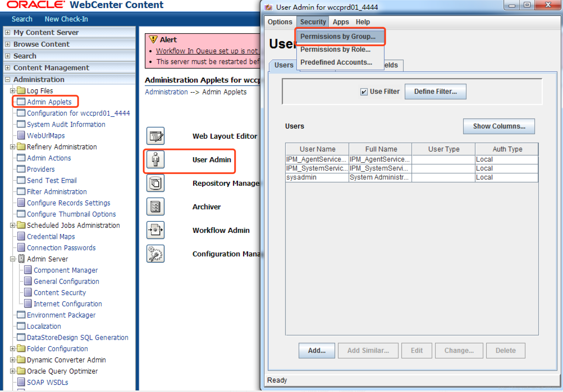Click the SOAP WSDLs page icon
This screenshot has height=392, width=563.
tap(21, 382)
